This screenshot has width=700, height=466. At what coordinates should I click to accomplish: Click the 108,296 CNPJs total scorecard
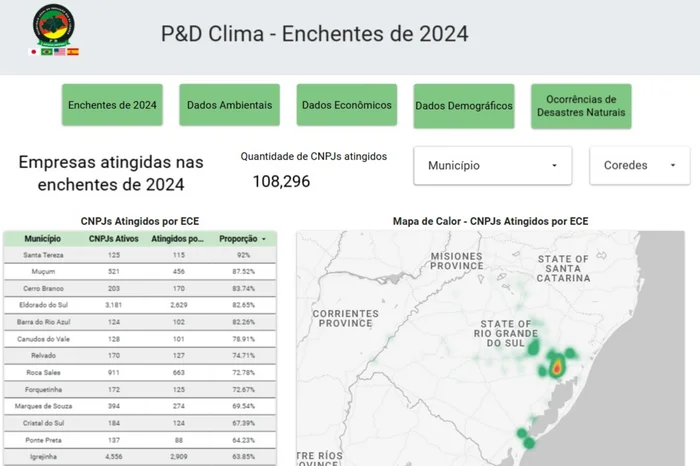tap(281, 181)
